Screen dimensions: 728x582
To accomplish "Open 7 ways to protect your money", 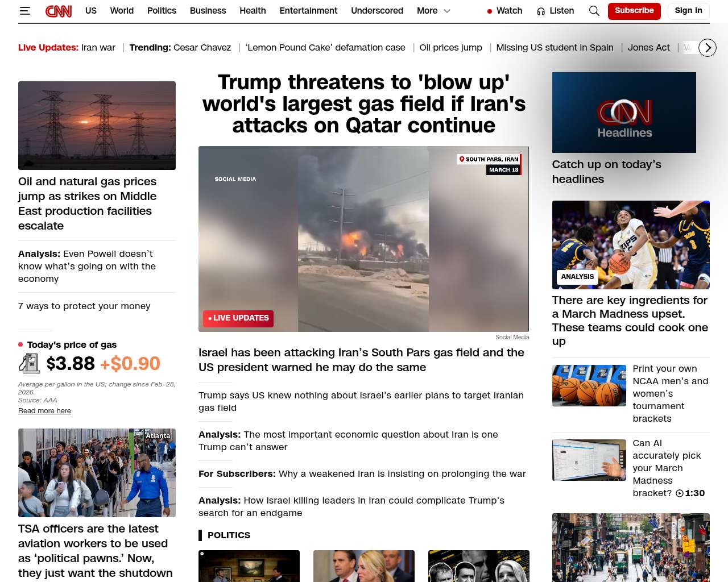I will [x=84, y=306].
